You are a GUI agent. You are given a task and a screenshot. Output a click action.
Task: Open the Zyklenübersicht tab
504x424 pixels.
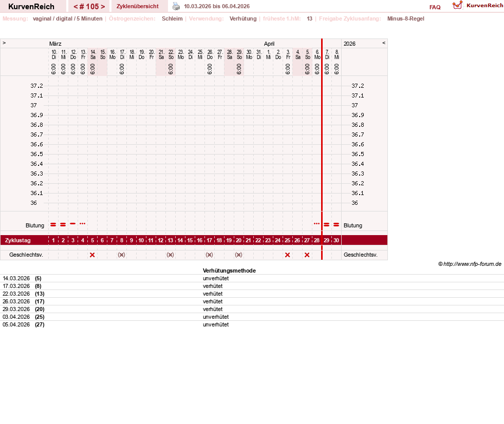tap(138, 6)
